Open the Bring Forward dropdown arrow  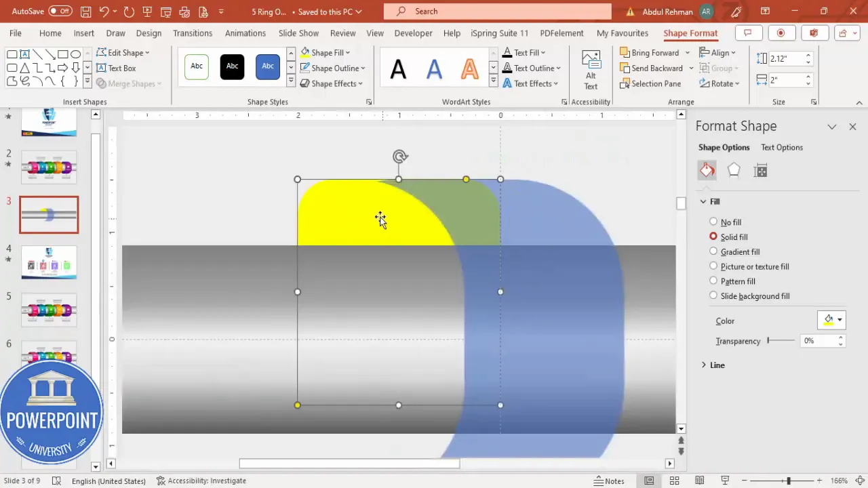coord(687,52)
